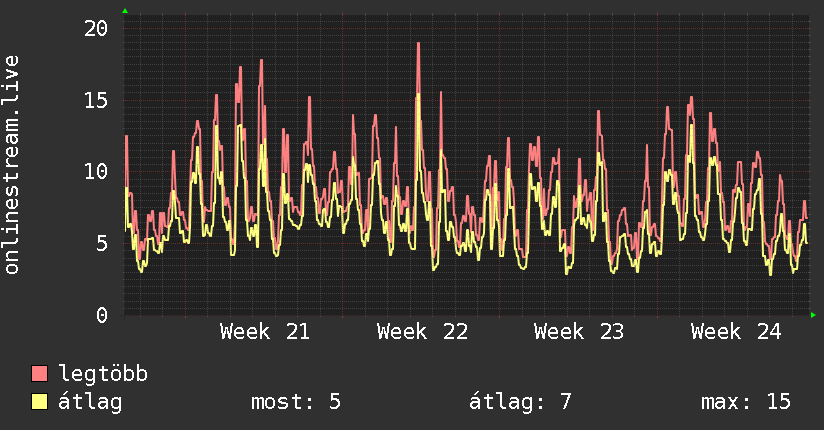Viewport: 824px width, 430px height.
Task: Click the y-axis value 10
Action: (96, 171)
